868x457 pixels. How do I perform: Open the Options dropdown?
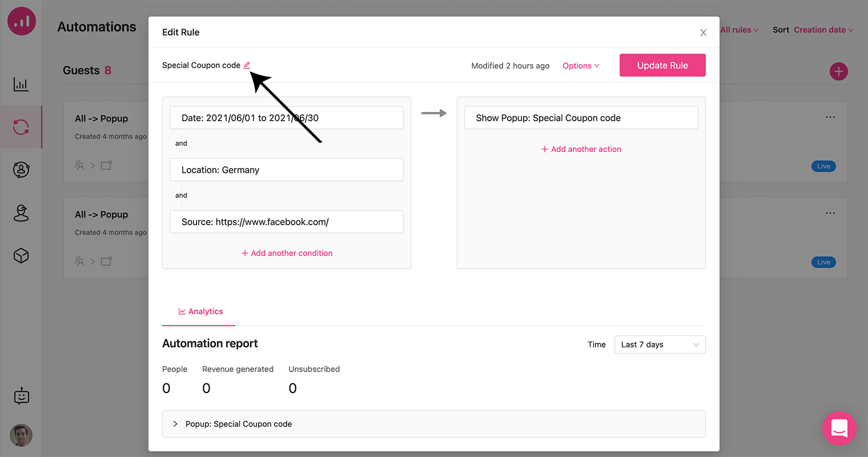point(581,66)
